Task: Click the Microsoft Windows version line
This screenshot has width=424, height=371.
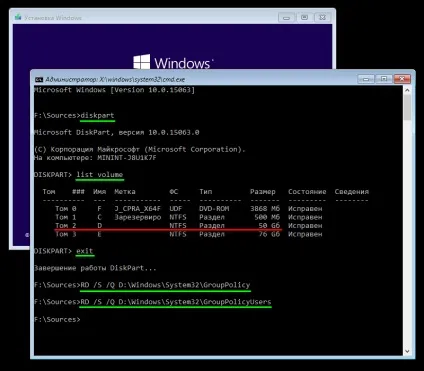Action: (x=114, y=90)
